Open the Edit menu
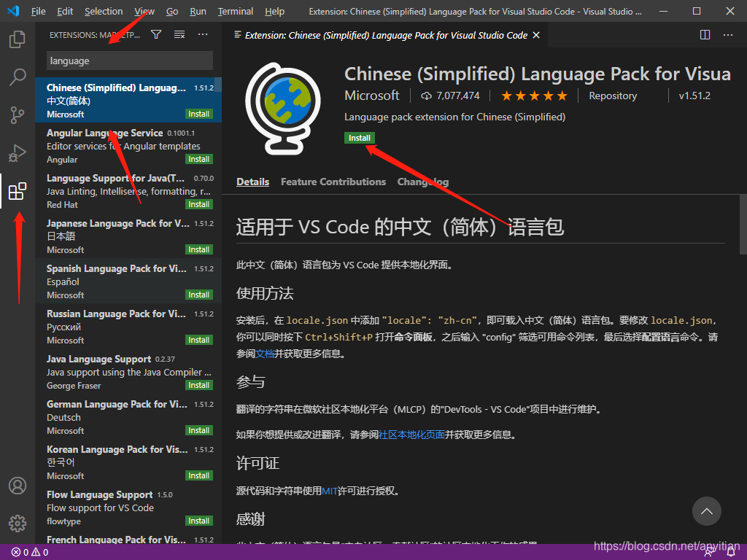 pyautogui.click(x=65, y=11)
